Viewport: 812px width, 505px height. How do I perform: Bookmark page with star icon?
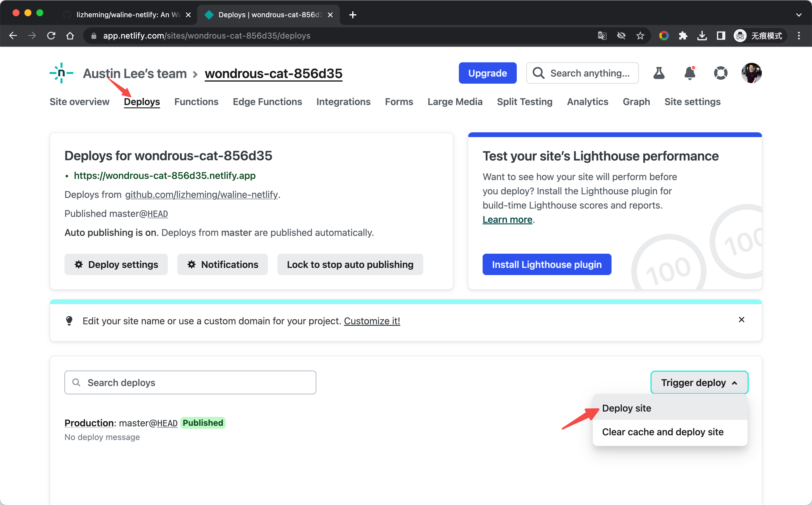(x=640, y=36)
